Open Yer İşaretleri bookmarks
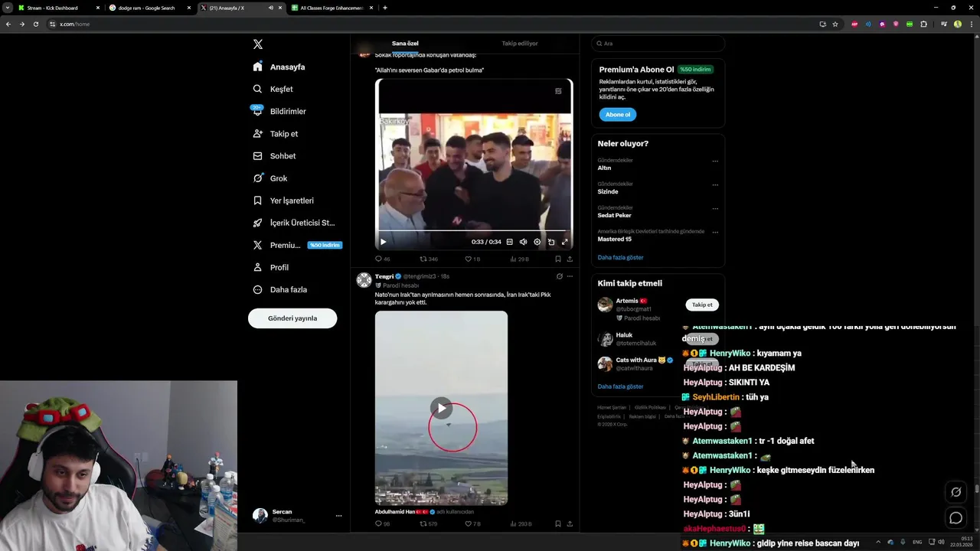The image size is (980, 551). (x=283, y=201)
